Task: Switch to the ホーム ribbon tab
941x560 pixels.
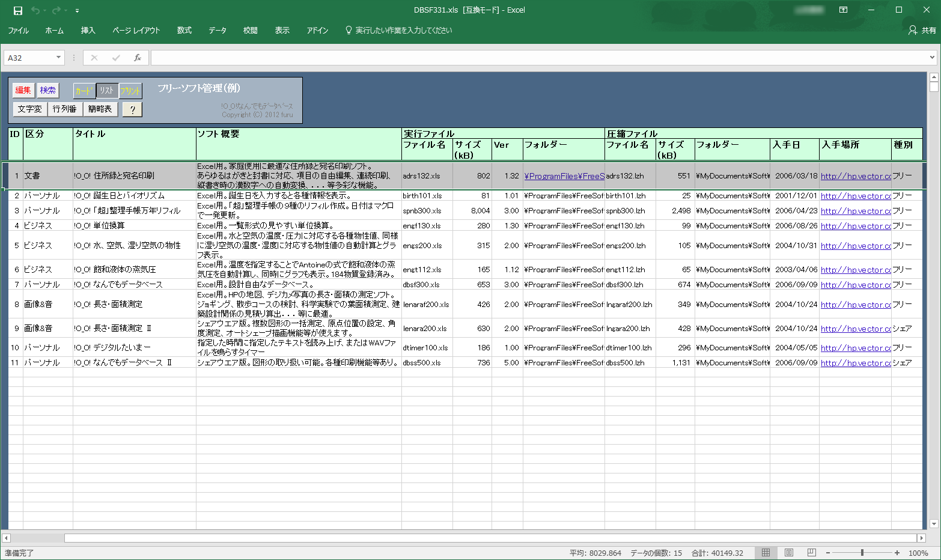Action: click(x=54, y=30)
